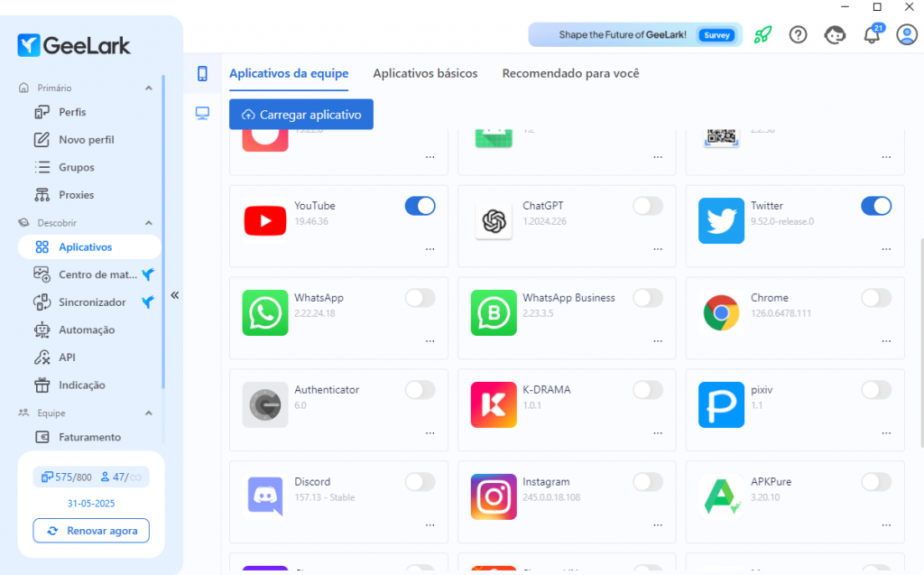The image size is (924, 575).
Task: Enable the WhatsApp Business toggle
Action: coord(648,298)
